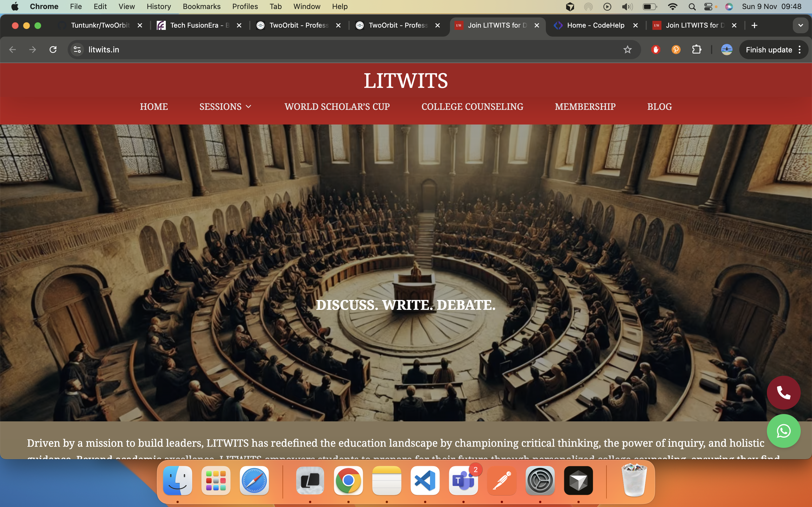Open a new browser tab with the plus icon
The width and height of the screenshot is (812, 507).
tap(754, 25)
